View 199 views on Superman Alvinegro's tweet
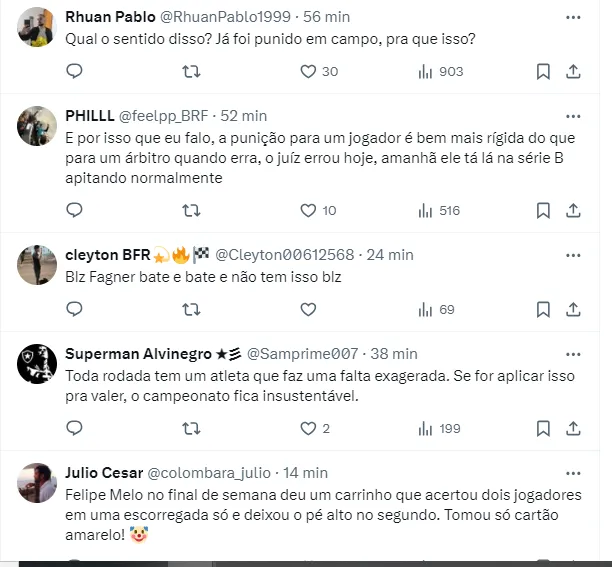612x567 pixels. pos(438,428)
